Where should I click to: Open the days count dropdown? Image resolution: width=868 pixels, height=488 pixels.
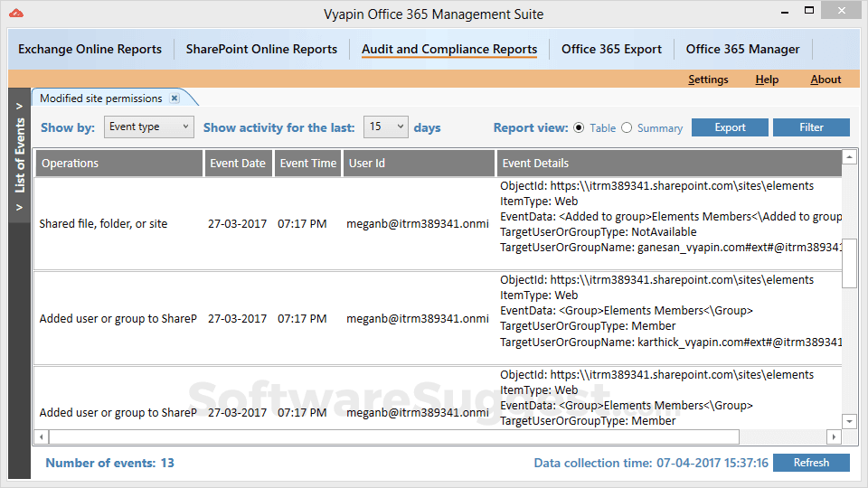386,127
